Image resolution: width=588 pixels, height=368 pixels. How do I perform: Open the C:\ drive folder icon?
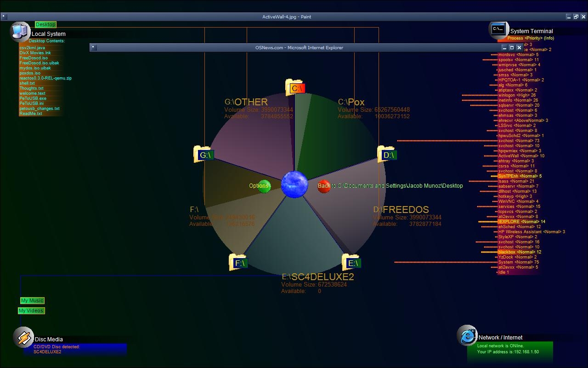(295, 88)
